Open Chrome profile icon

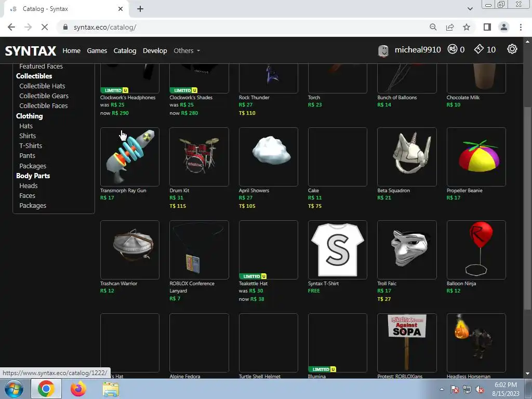[504, 27]
